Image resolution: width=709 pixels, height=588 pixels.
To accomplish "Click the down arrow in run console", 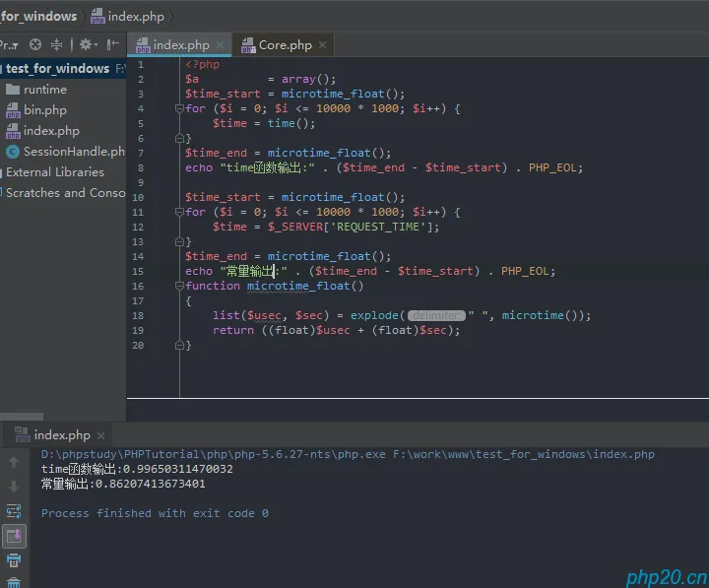I will pos(14,487).
